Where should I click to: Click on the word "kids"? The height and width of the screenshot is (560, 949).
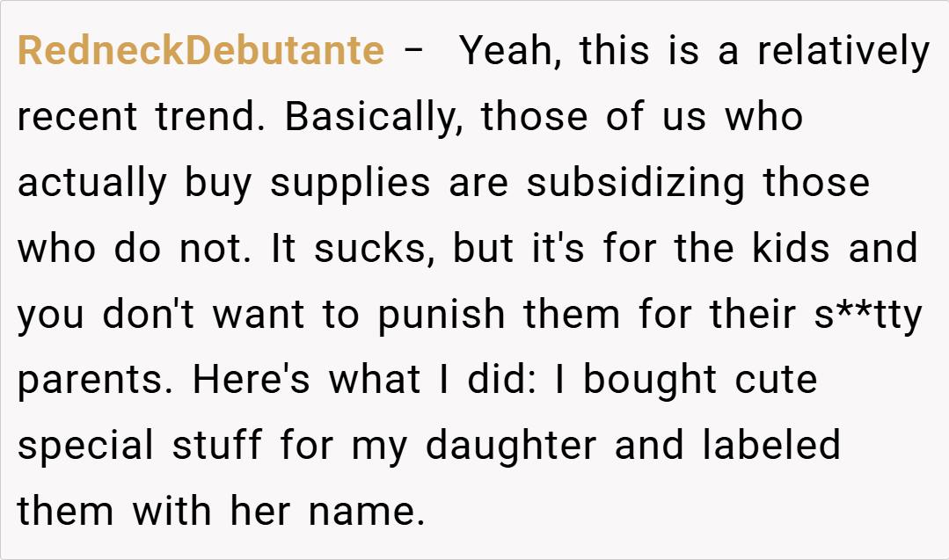click(792, 249)
